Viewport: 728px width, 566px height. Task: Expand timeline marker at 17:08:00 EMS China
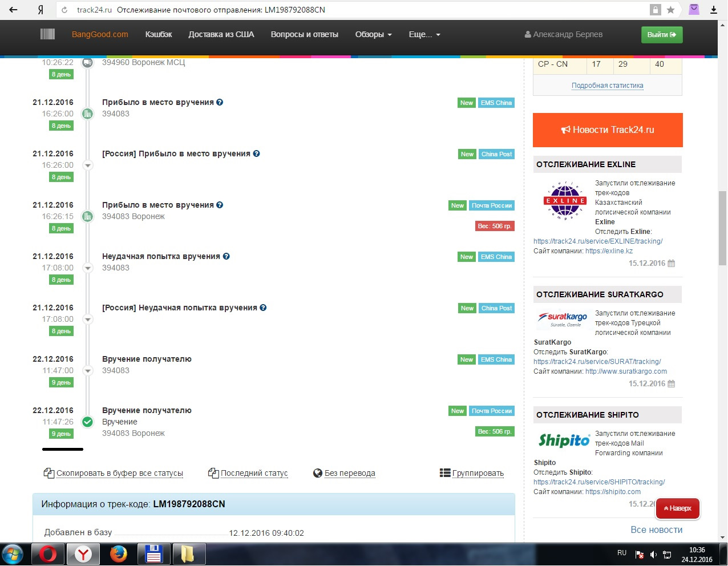(87, 268)
